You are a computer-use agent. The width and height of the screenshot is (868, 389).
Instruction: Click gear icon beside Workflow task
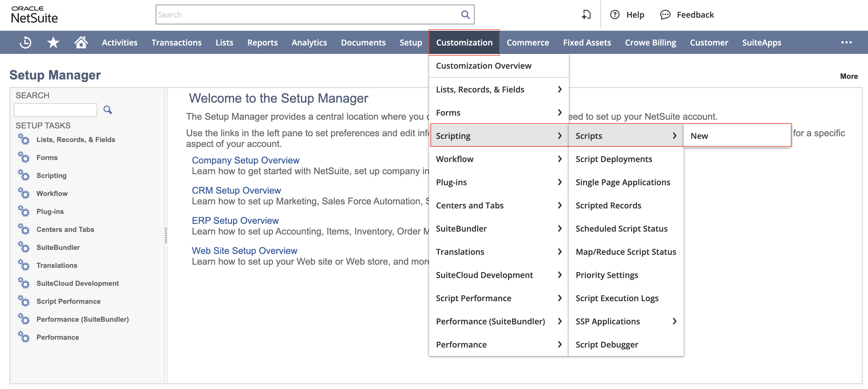[23, 193]
